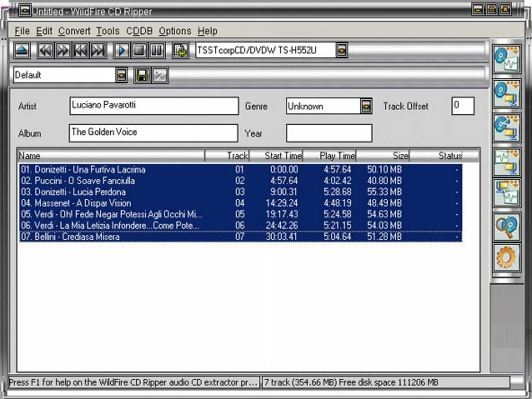Open settings via orange gear icon
Image resolution: width=532 pixels, height=399 pixels.
pyautogui.click(x=507, y=257)
